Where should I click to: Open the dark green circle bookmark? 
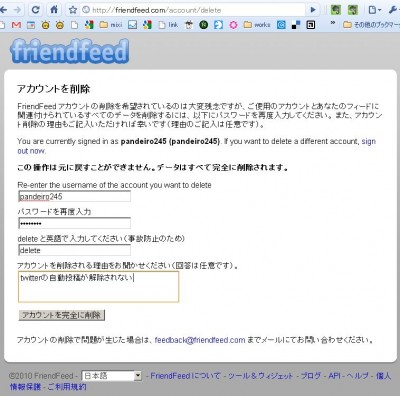click(204, 25)
